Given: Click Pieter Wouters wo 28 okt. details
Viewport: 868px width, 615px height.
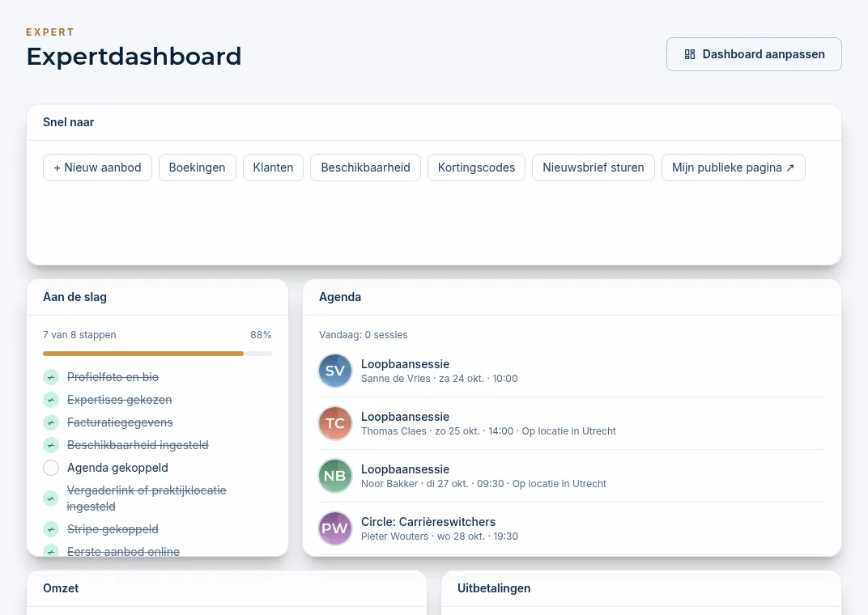Looking at the screenshot, I should [440, 536].
